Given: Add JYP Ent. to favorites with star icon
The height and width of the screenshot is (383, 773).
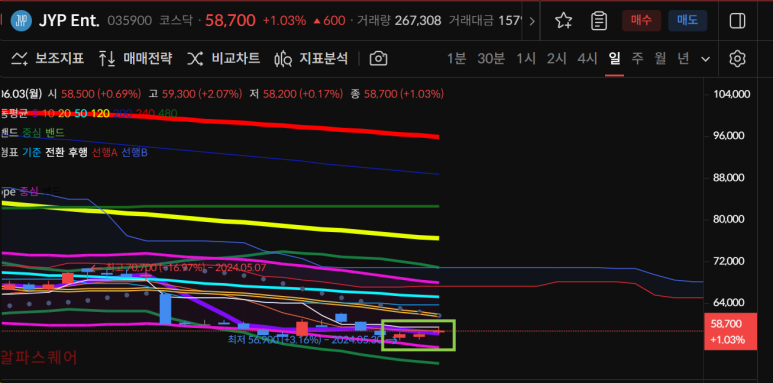Looking at the screenshot, I should tap(563, 21).
